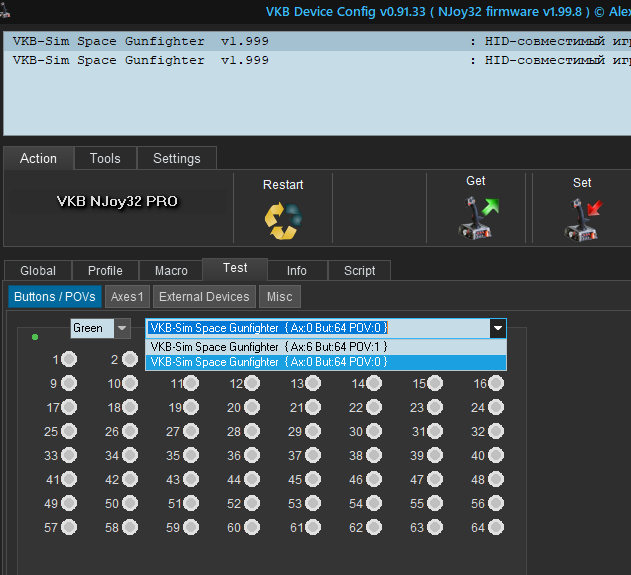Click button indicator 14
Image resolution: width=631 pixels, height=575 pixels.
click(x=374, y=383)
